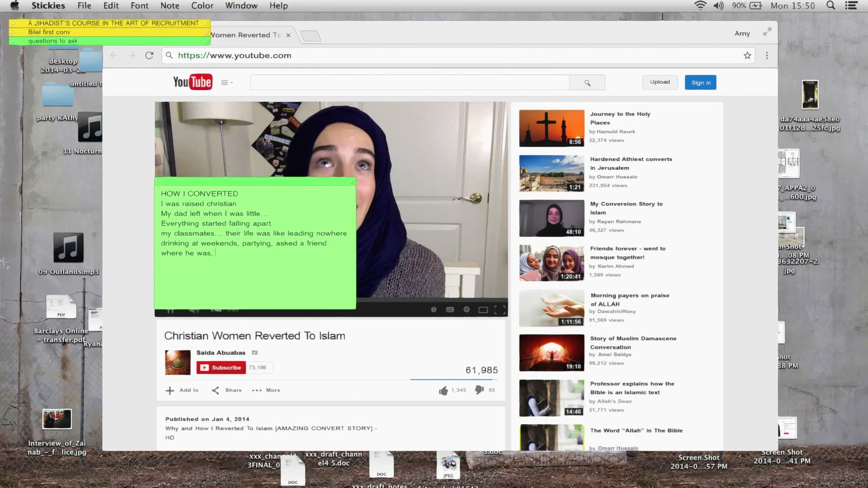This screenshot has height=488, width=868.
Task: Open the browser three-dot menu
Action: click(x=767, y=55)
